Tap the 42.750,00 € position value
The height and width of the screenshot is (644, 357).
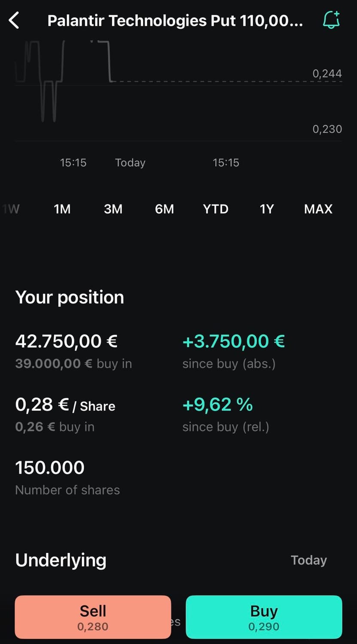point(67,341)
